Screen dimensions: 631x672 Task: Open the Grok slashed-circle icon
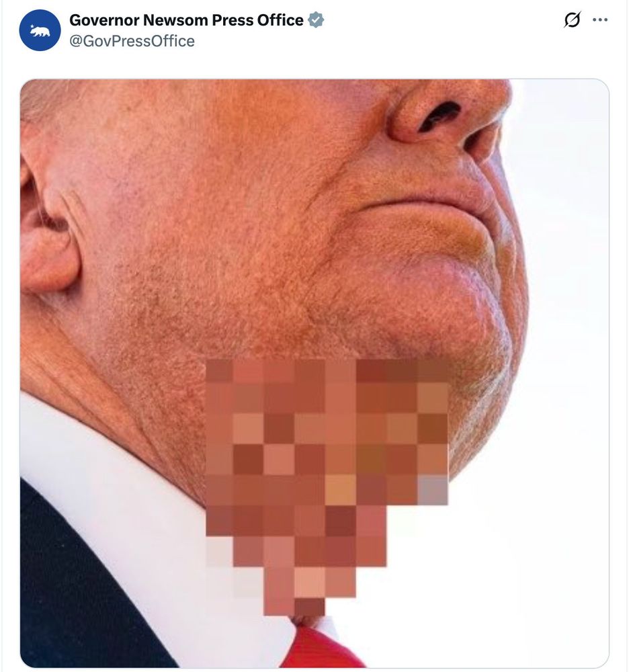(x=573, y=19)
